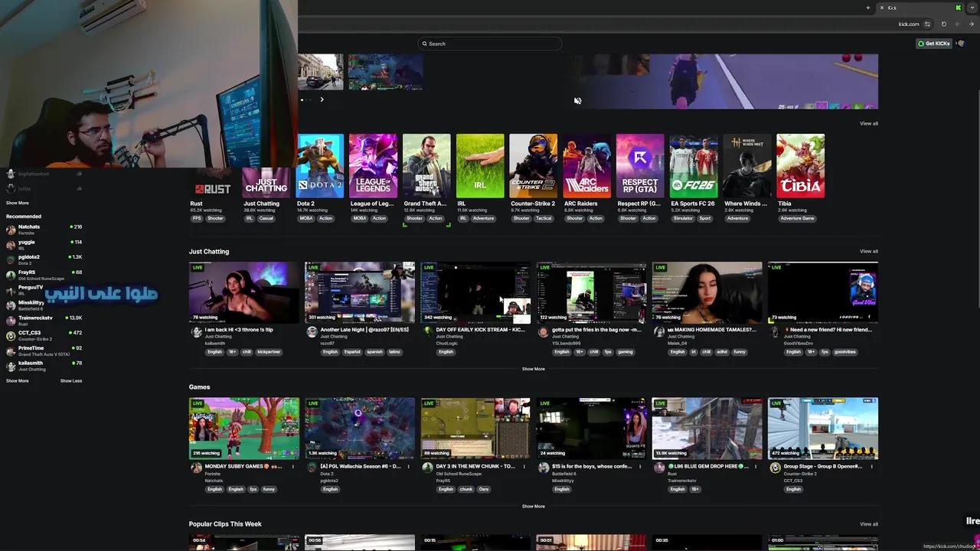This screenshot has height=551, width=980.
Task: Open CCT_CS3 channel in sidebar
Action: [x=44, y=335]
